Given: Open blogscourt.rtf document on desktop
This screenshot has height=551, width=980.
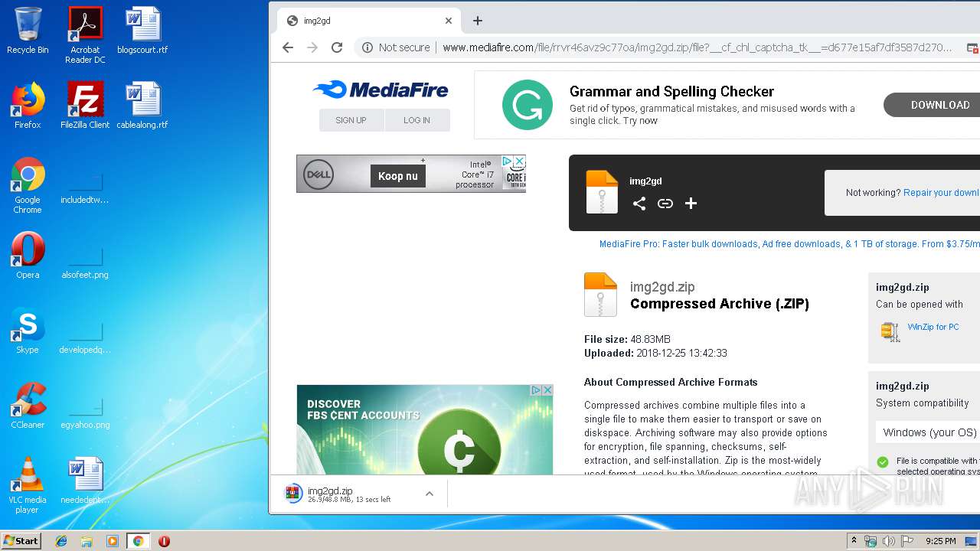Looking at the screenshot, I should click(142, 31).
